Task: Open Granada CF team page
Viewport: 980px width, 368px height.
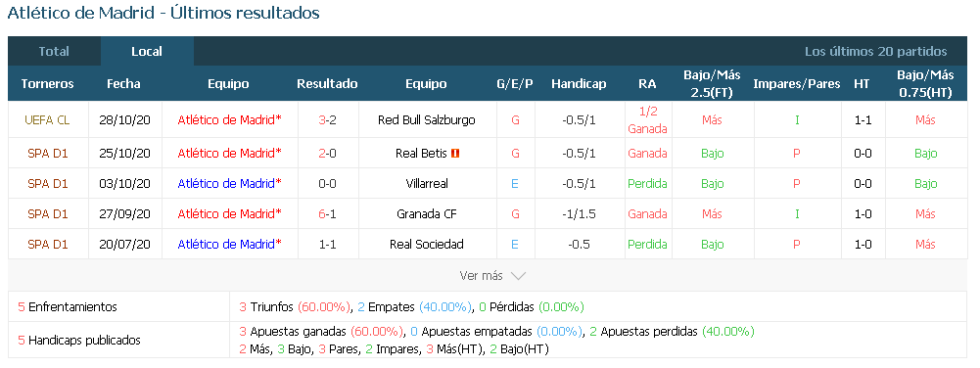Action: 426,213
